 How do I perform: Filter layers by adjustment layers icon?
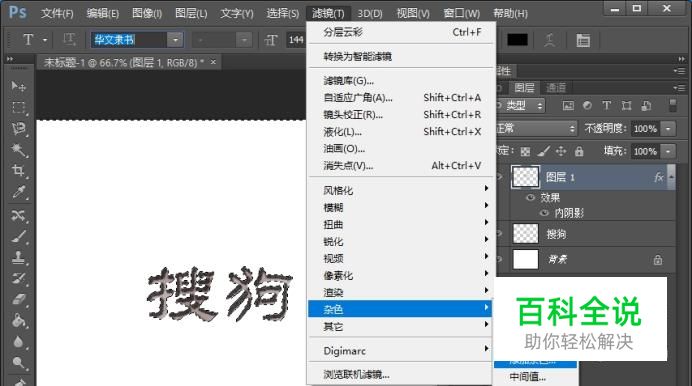pos(587,105)
